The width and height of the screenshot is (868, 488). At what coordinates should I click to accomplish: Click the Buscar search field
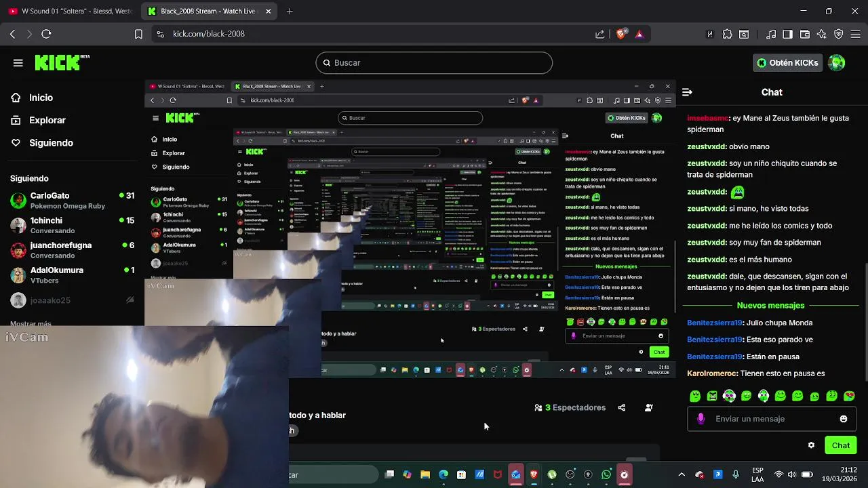(434, 63)
